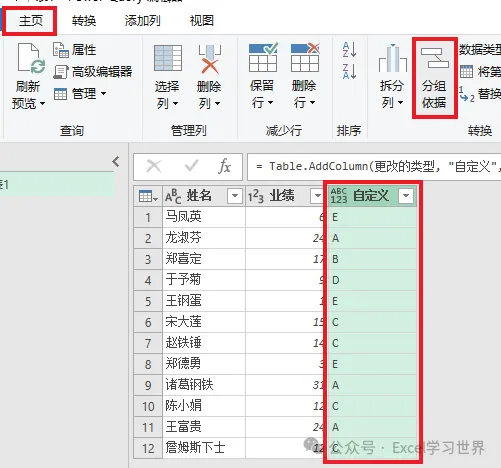Select the cell 马凤英

pyautogui.click(x=204, y=217)
